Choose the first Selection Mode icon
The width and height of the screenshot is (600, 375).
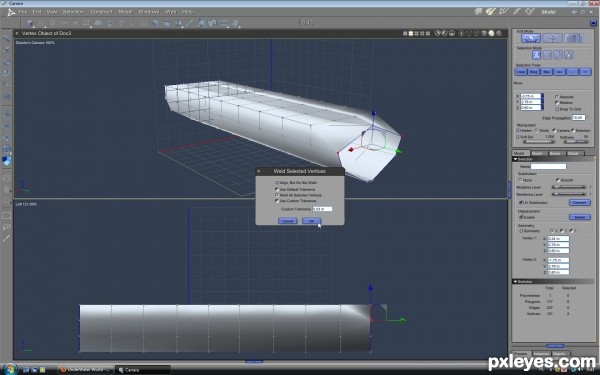tap(536, 55)
